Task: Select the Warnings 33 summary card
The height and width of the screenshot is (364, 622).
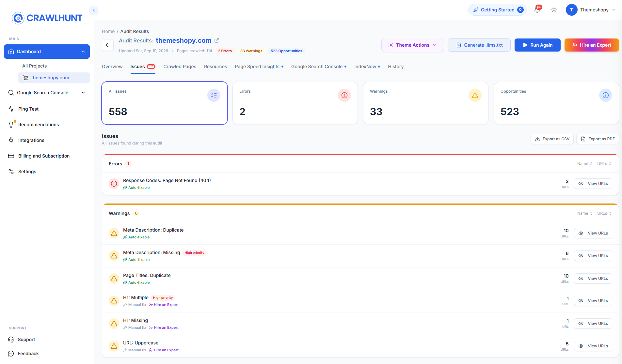Action: click(425, 103)
